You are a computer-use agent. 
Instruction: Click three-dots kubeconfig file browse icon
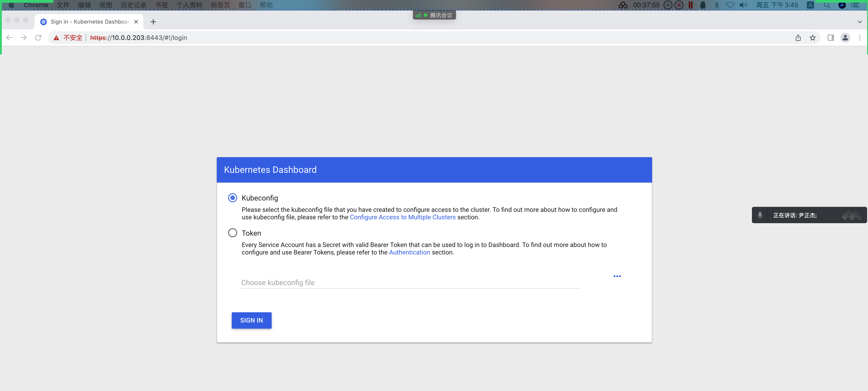[617, 276]
